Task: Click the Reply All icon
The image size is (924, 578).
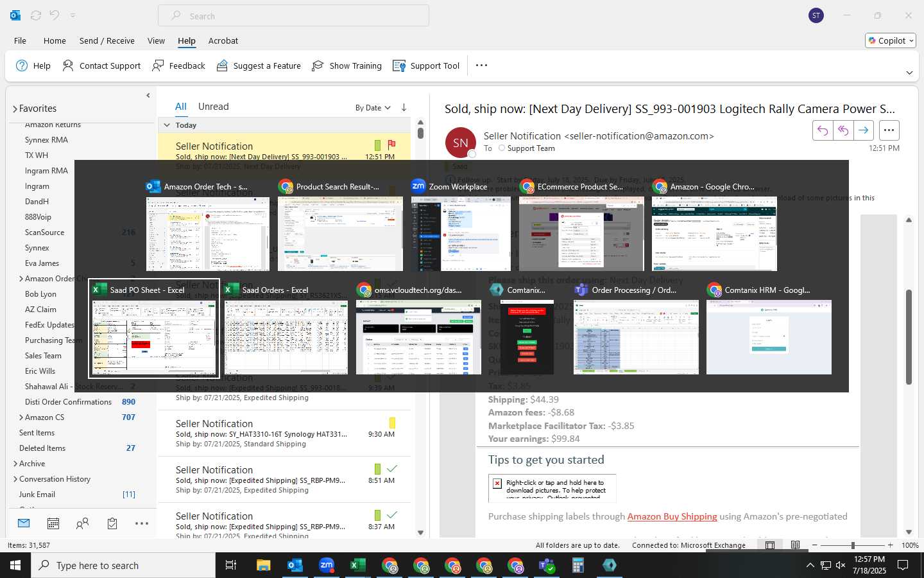Action: pos(843,130)
